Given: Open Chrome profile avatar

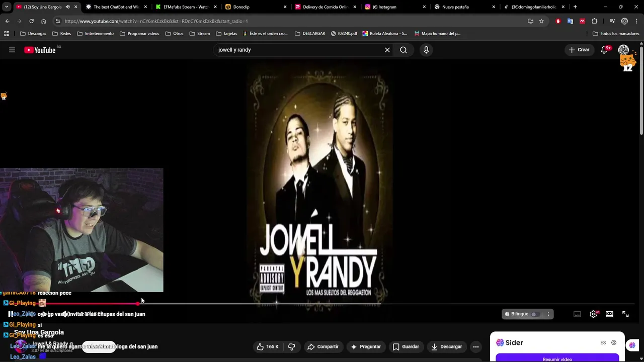Looking at the screenshot, I should [624, 21].
